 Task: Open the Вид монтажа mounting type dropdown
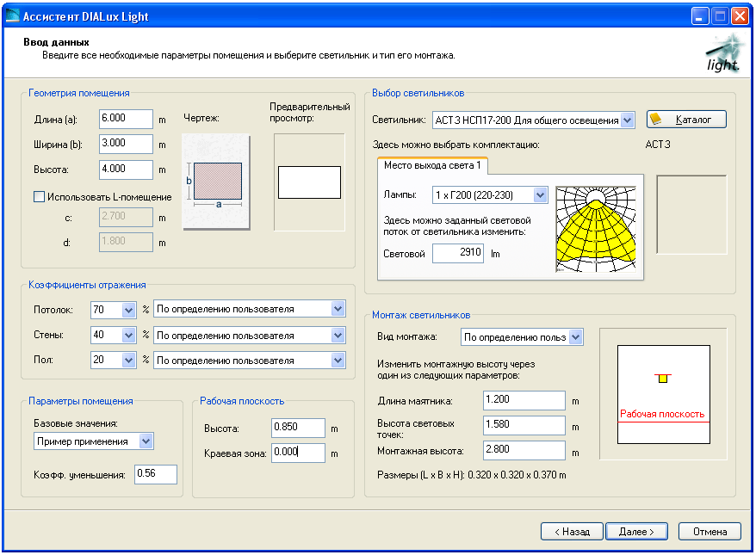click(x=575, y=337)
